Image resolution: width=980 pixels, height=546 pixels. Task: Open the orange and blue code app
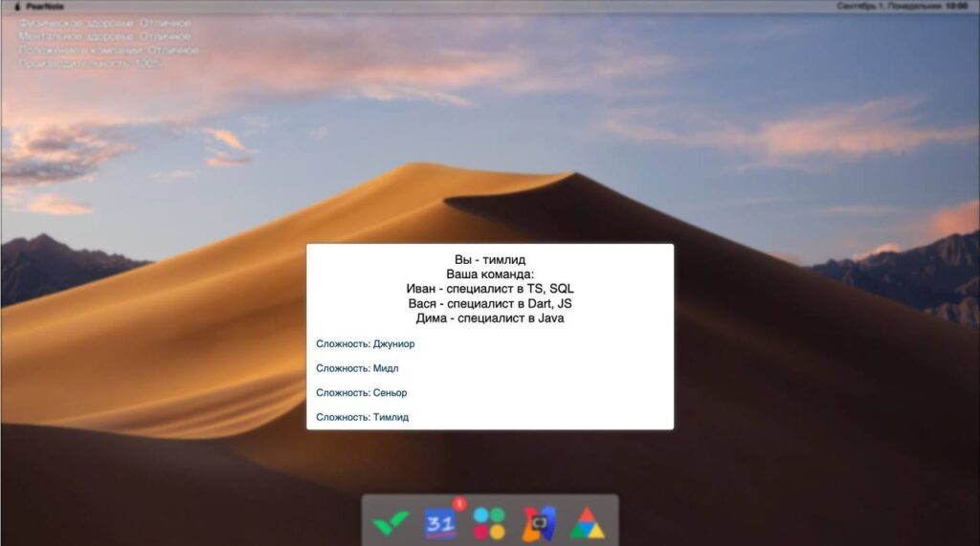tap(539, 522)
